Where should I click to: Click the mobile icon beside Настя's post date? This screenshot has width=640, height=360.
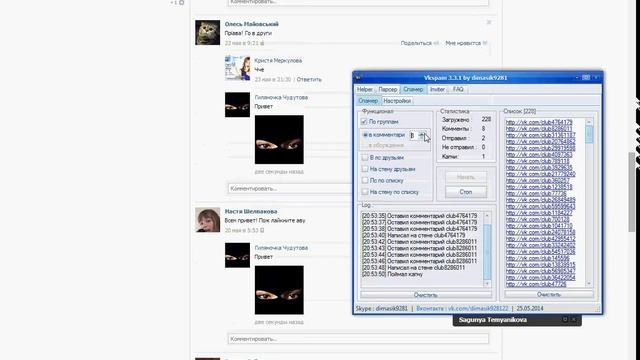262,231
